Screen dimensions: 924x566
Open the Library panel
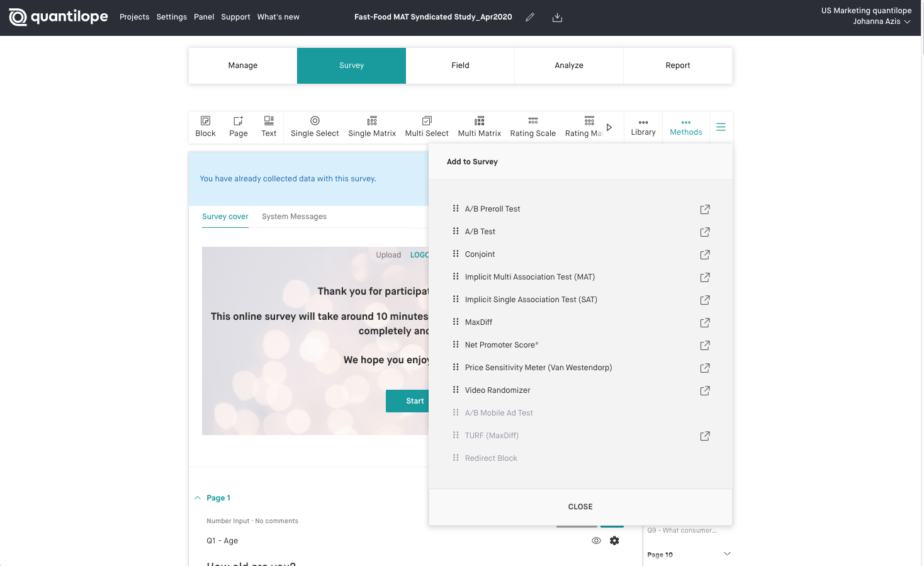pyautogui.click(x=643, y=127)
